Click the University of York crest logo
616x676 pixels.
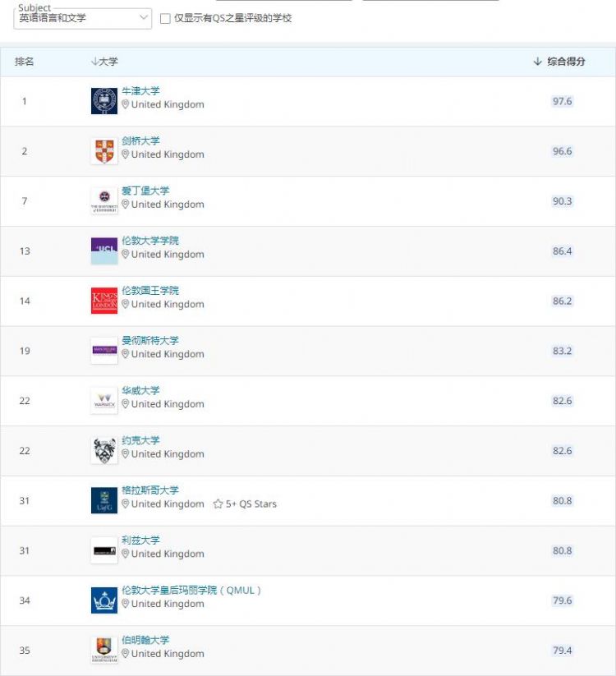104,450
